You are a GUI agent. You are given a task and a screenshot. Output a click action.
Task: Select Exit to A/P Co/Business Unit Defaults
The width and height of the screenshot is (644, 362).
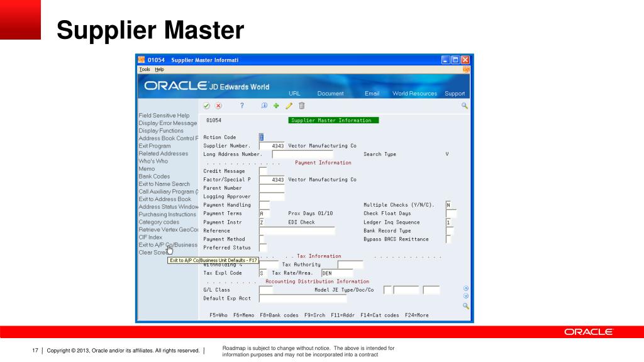168,245
